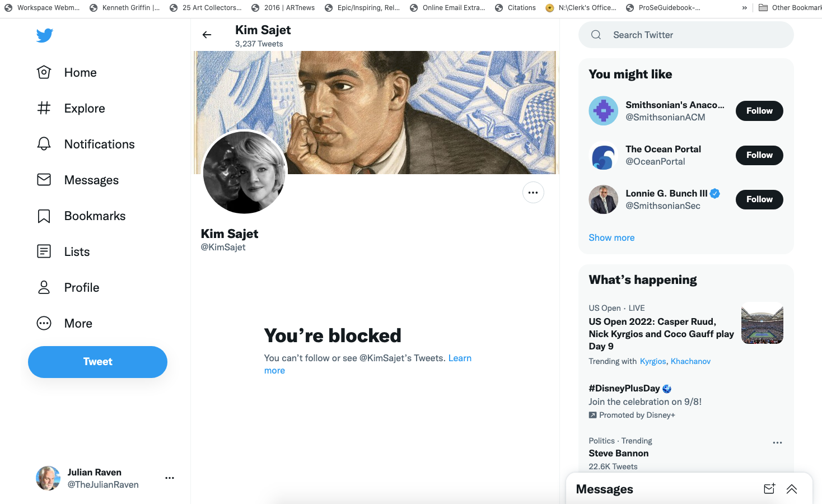Image resolution: width=822 pixels, height=504 pixels.
Task: Open Notifications from the sidebar
Action: (86, 144)
